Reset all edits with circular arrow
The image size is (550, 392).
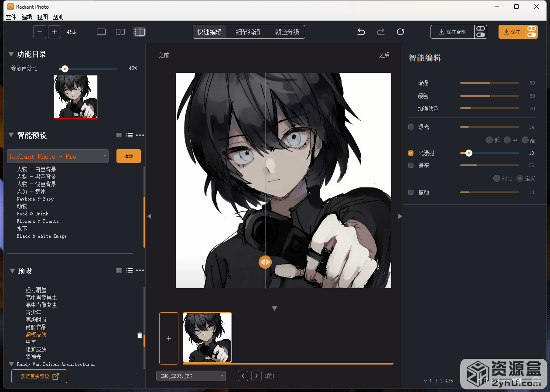point(400,32)
